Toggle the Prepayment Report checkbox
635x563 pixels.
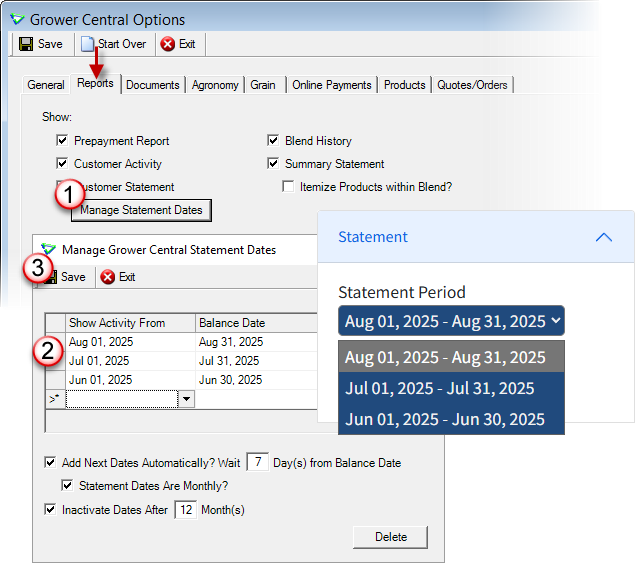click(x=62, y=141)
